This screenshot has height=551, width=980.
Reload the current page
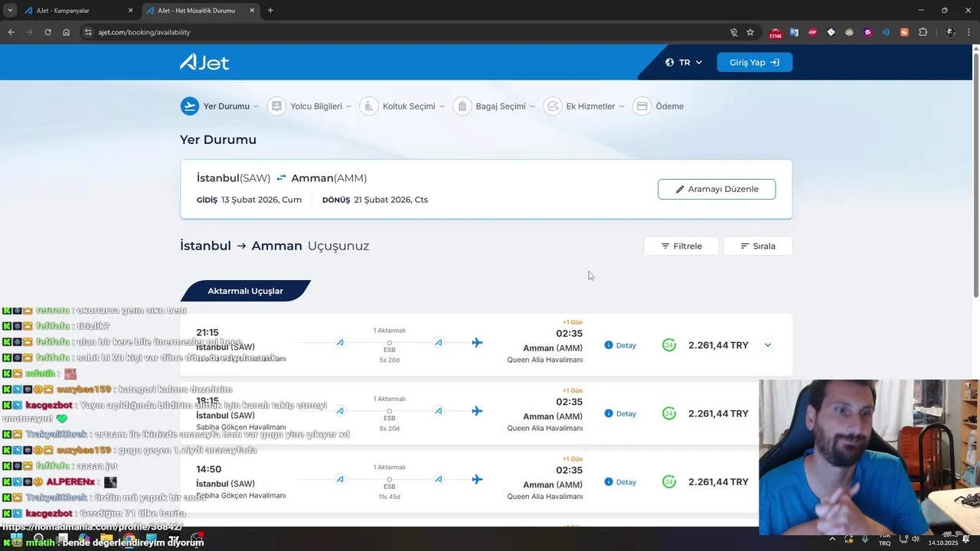pyautogui.click(x=47, y=32)
